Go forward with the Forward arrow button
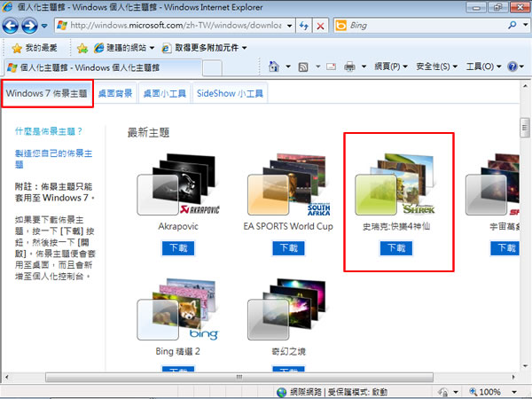Image resolution: width=532 pixels, height=399 pixels. [x=29, y=26]
